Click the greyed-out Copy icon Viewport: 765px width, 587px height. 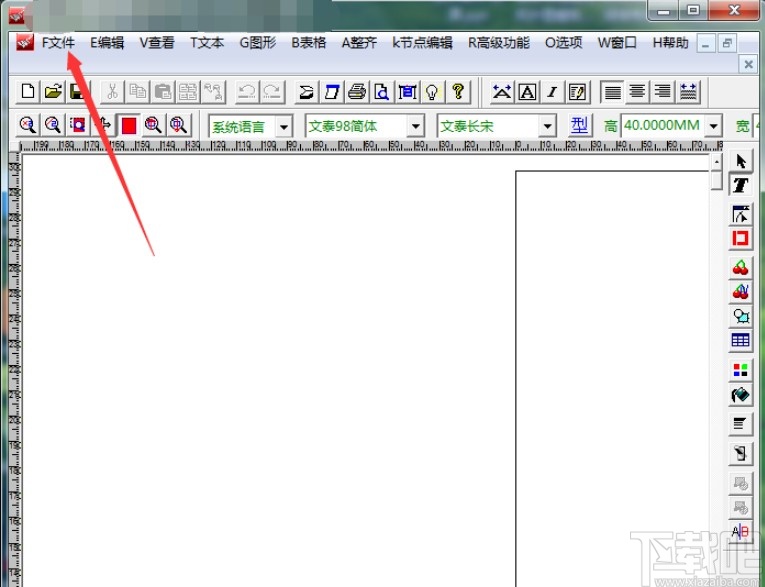click(x=138, y=92)
